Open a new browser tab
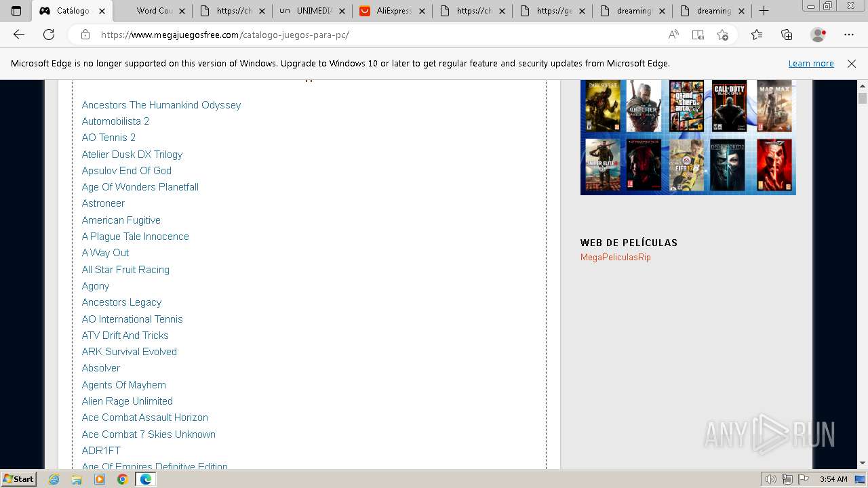The width and height of the screenshot is (868, 488). point(764,11)
